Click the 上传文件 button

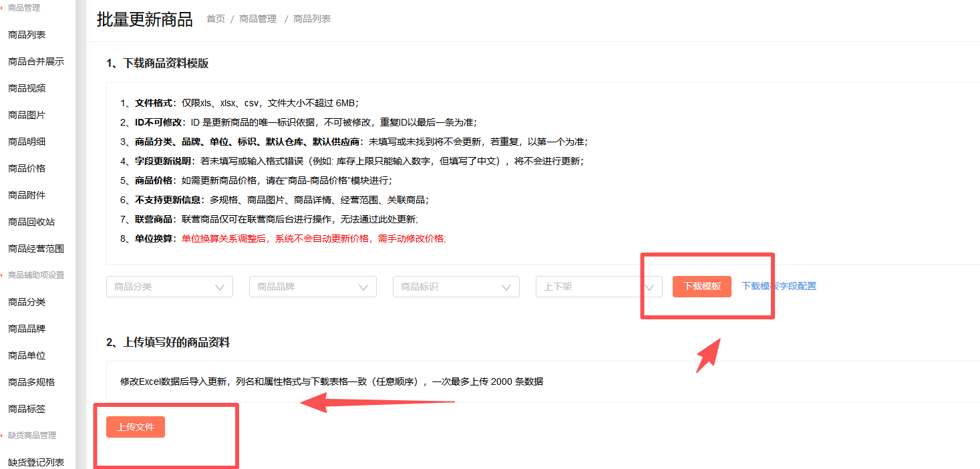tap(136, 427)
